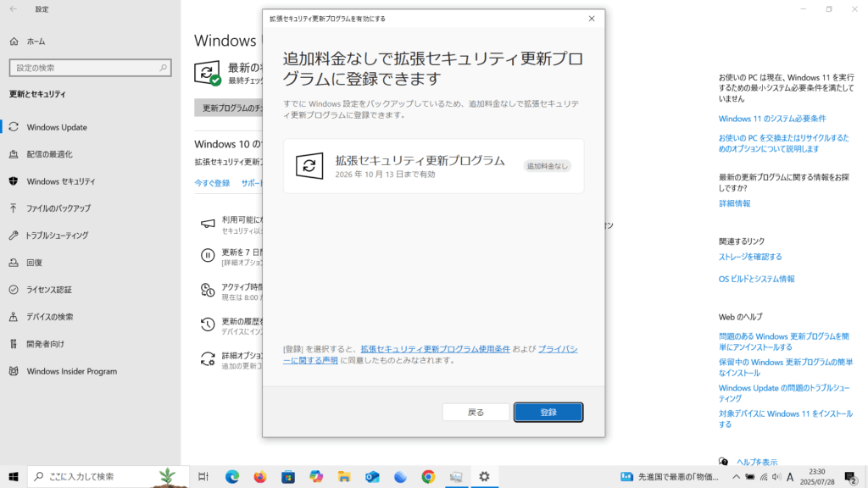This screenshot has height=488, width=868.
Task: Open the 詳細情報 link
Action: (x=735, y=203)
